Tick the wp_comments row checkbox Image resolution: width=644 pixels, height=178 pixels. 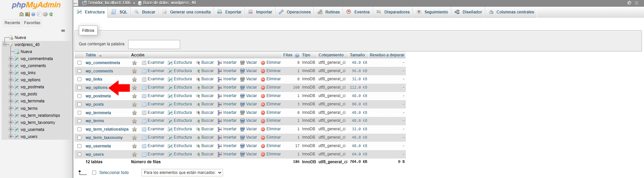tap(79, 71)
